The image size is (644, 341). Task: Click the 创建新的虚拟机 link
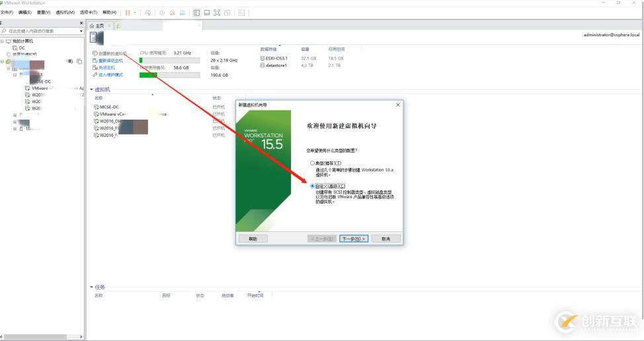pos(112,54)
